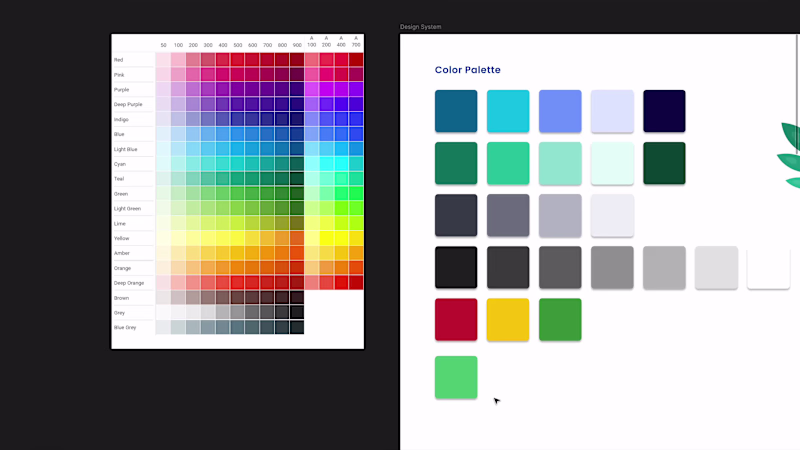
Task: Select the dark forest green swatch
Action: [664, 163]
